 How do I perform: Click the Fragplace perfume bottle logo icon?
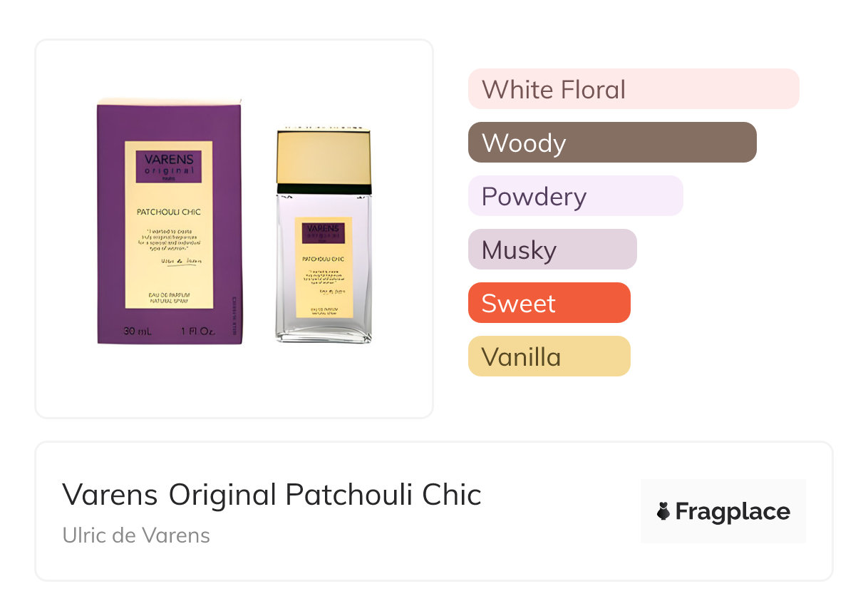(x=663, y=511)
